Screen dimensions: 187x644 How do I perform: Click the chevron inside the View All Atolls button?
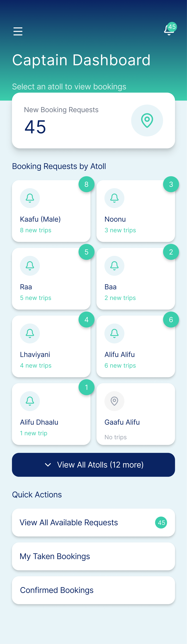click(x=48, y=465)
